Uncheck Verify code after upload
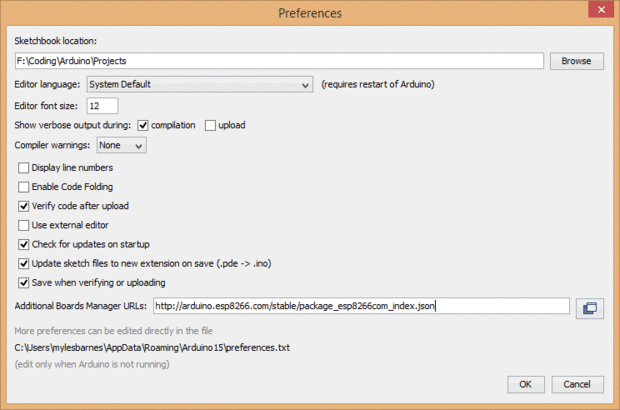This screenshot has height=410, width=620. click(x=24, y=205)
